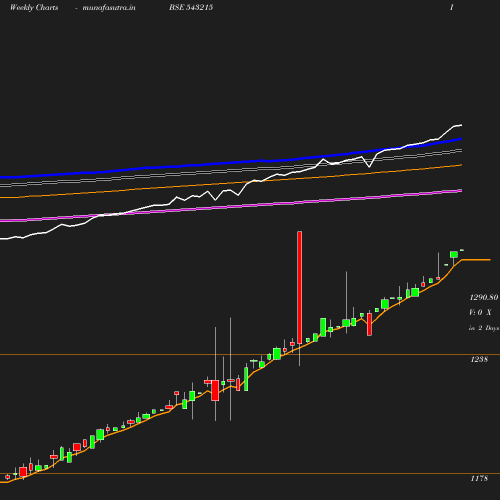Click the 'V: 0 X' volume text
The width and height of the screenshot is (500, 500).
[x=480, y=312]
